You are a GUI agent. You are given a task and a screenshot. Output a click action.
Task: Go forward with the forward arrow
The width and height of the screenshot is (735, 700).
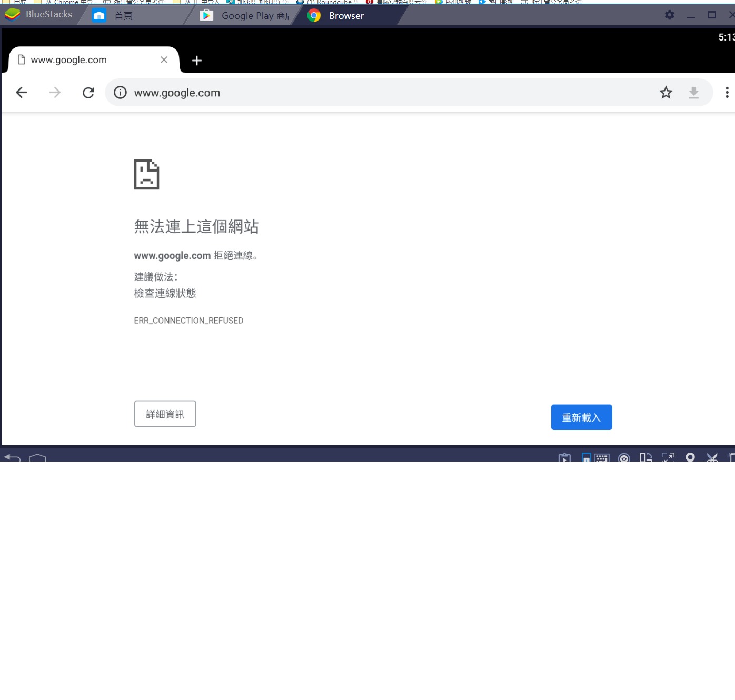pos(55,93)
